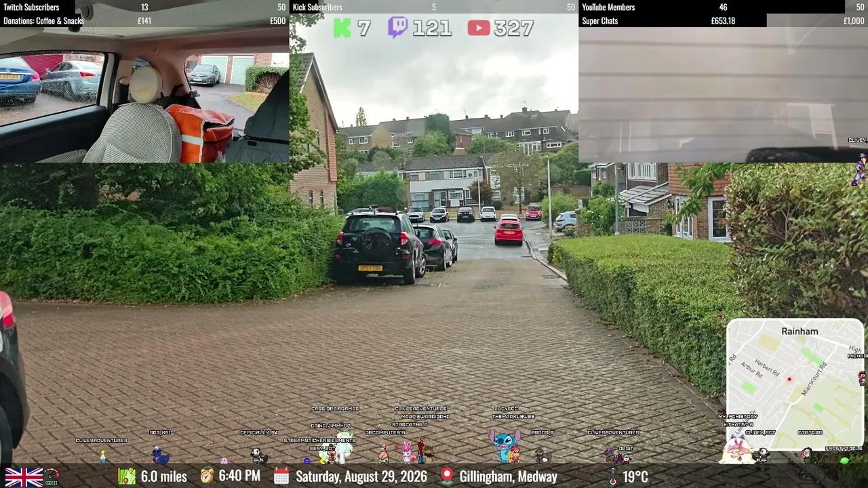Click the "Arthur Rd" map label

(x=751, y=371)
